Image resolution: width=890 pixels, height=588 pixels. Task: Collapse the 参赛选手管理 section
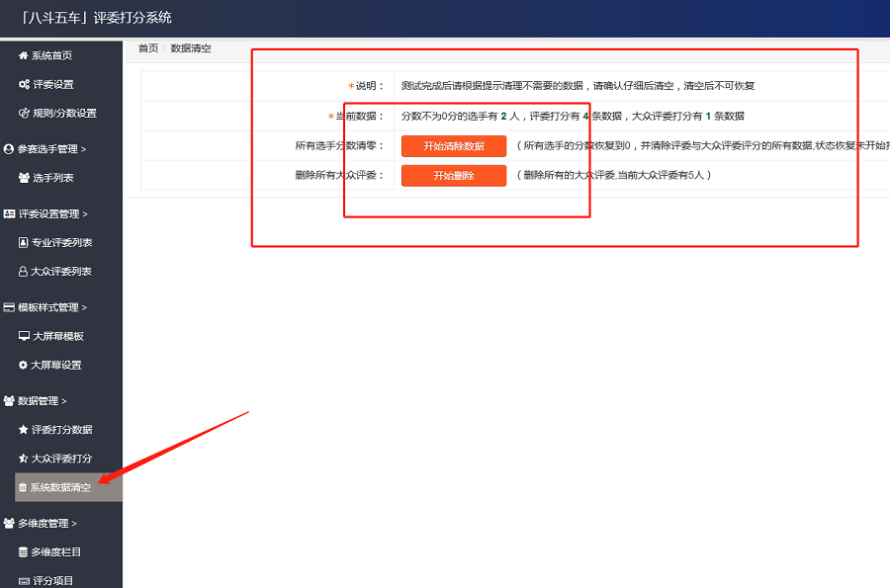click(x=51, y=149)
